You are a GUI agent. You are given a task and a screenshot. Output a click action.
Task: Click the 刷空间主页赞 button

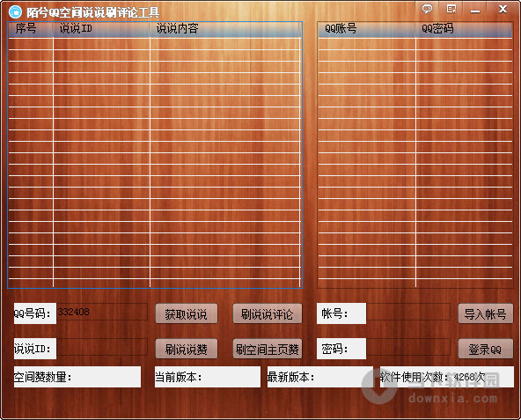[268, 349]
